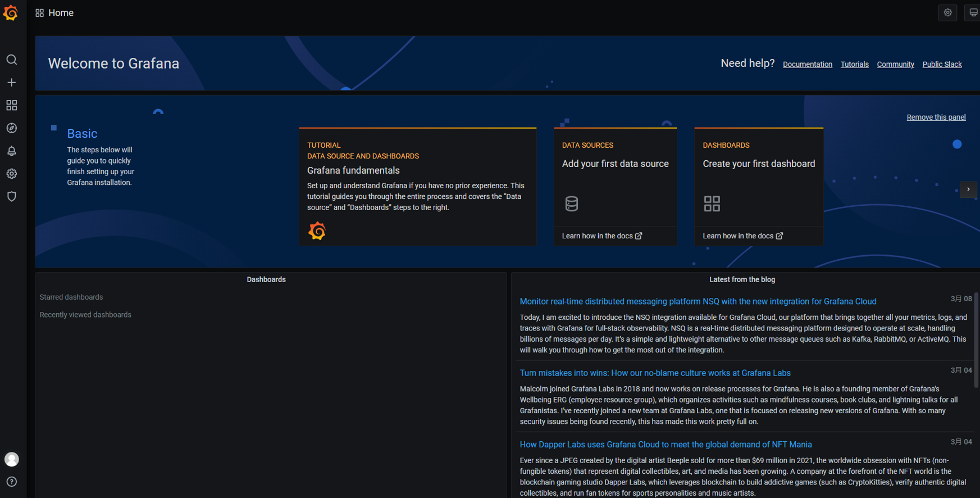Screen dimensions: 980x498
Task: Open the Documentation help link
Action: coord(808,64)
